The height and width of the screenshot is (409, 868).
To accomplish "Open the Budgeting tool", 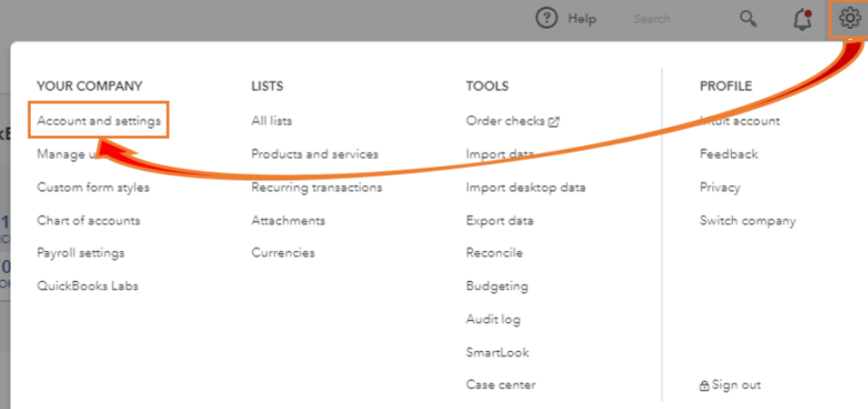I will pos(497,287).
